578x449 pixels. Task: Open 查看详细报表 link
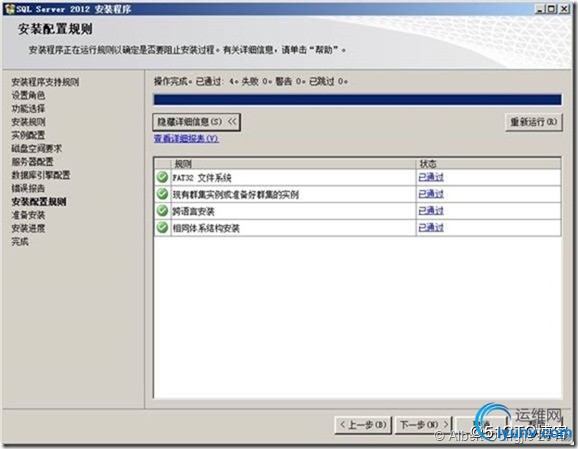tap(186, 139)
